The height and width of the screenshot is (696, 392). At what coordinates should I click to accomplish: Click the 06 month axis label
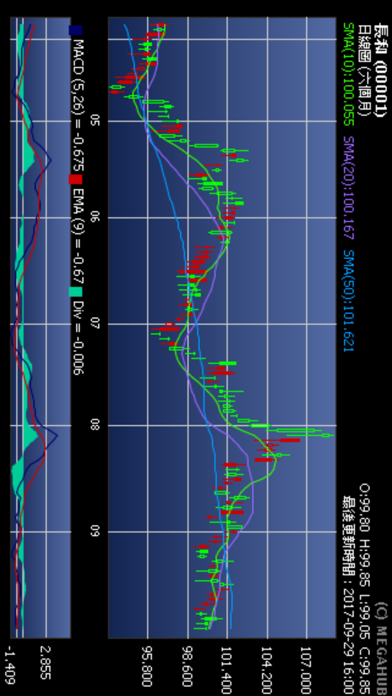click(94, 218)
